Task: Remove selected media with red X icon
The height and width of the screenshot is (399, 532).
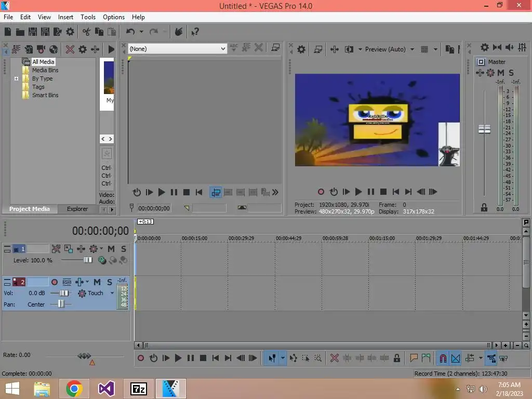Action: click(x=70, y=49)
